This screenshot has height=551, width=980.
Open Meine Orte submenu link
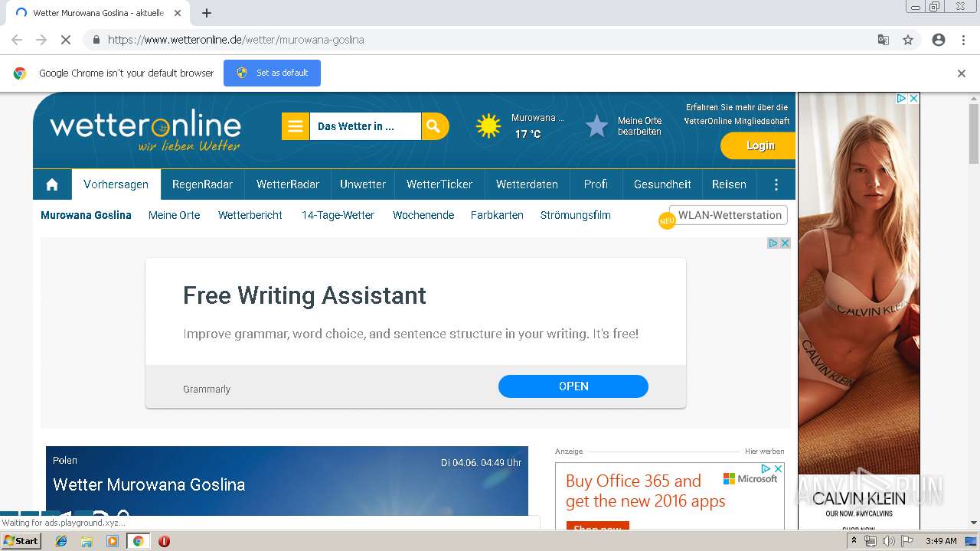click(x=174, y=215)
